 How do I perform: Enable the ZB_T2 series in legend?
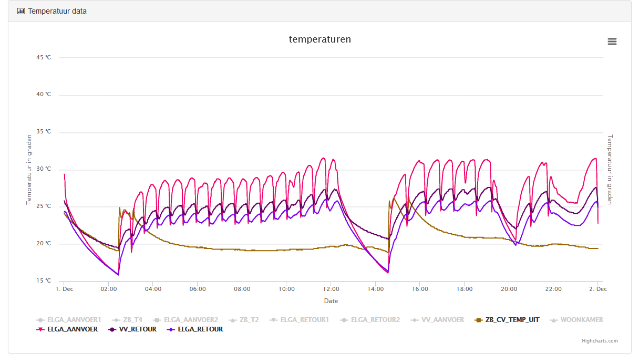pyautogui.click(x=249, y=319)
